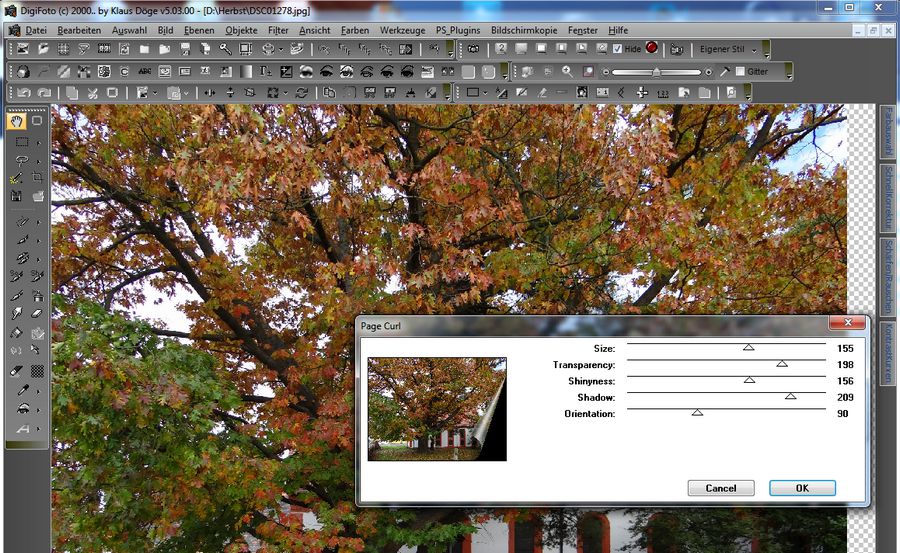Pick the Crop tool in toolbox

point(37,177)
